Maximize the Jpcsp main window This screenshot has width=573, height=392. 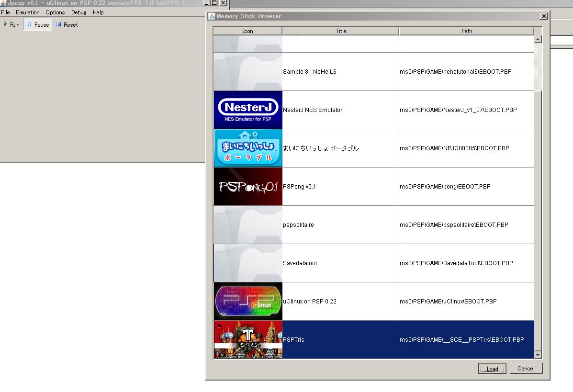(214, 3)
